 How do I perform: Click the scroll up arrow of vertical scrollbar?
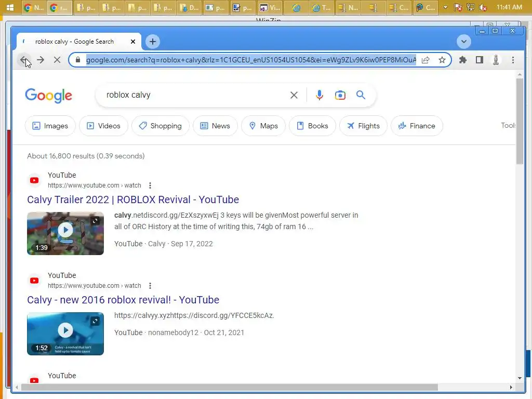pyautogui.click(x=520, y=74)
